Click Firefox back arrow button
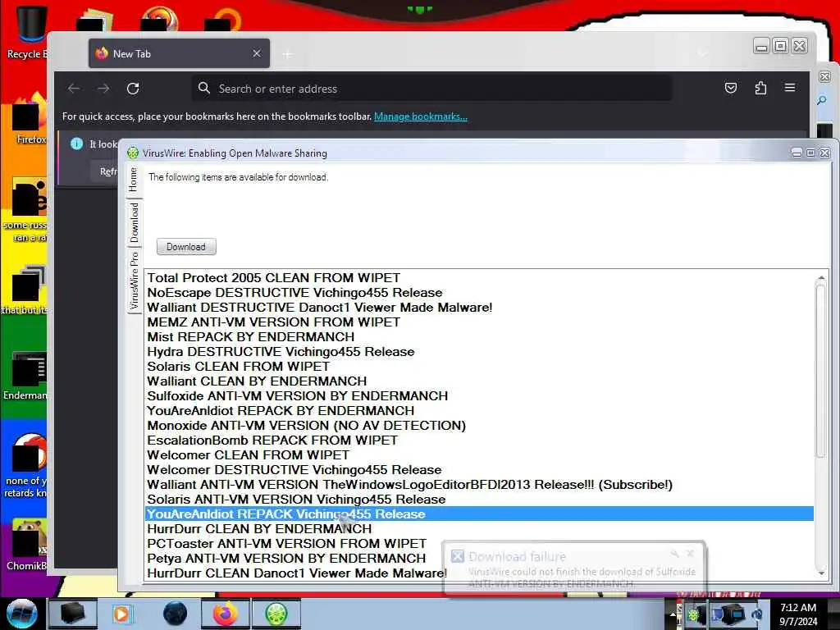840x630 pixels. (x=74, y=89)
